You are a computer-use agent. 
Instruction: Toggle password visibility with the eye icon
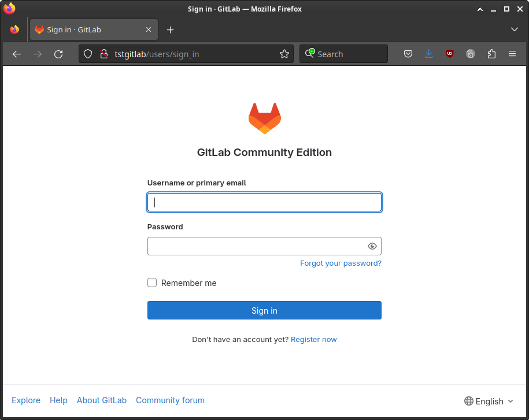tap(372, 246)
